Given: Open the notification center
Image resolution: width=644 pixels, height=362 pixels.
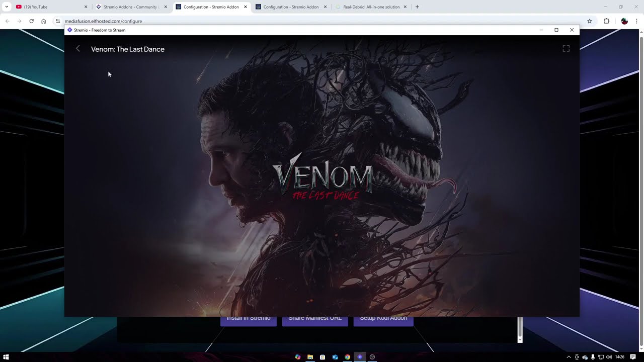Looking at the screenshot, I should point(633,357).
